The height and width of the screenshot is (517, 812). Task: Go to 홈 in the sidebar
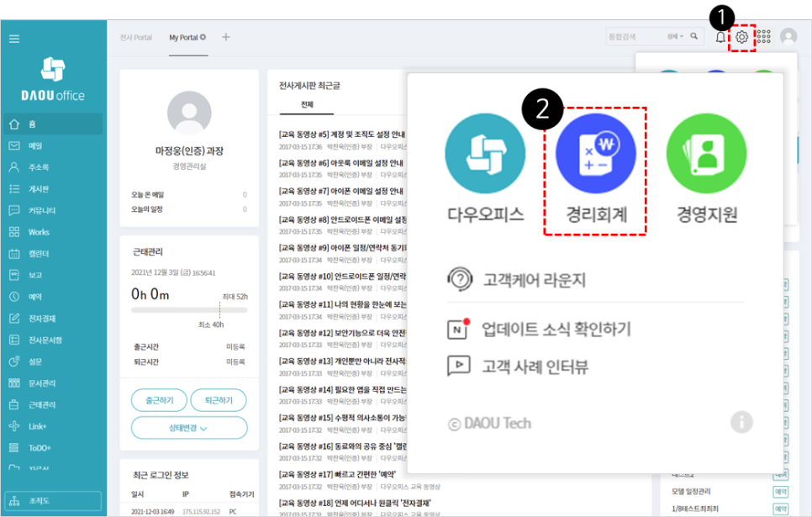click(x=52, y=124)
